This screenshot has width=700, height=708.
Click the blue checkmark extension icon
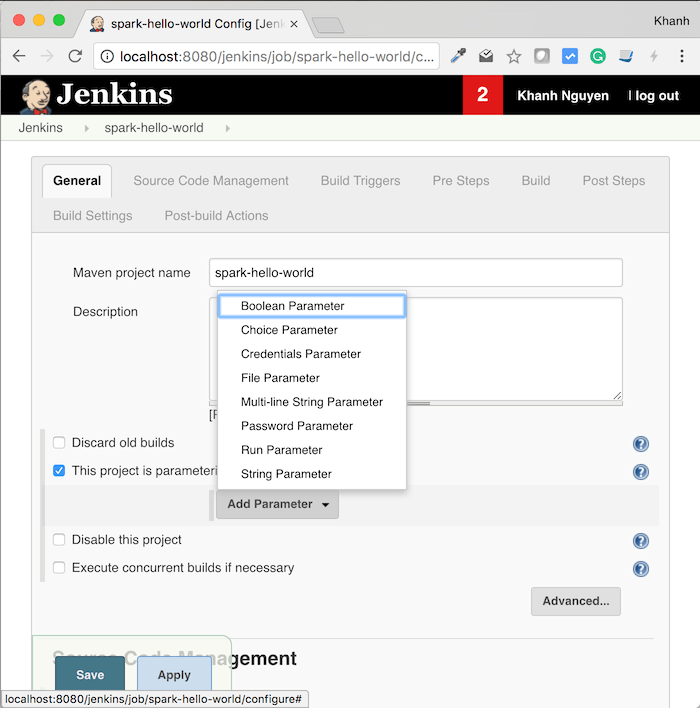click(570, 56)
